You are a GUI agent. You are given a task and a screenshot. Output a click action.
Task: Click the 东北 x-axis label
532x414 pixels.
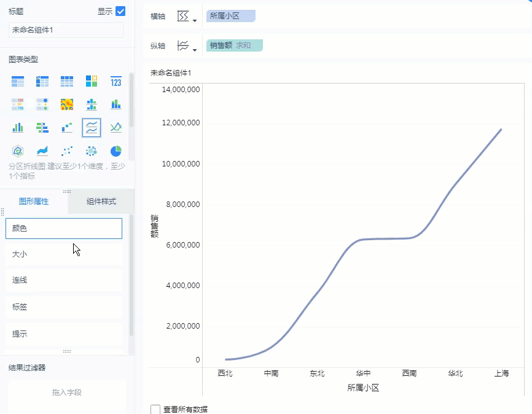317,373
